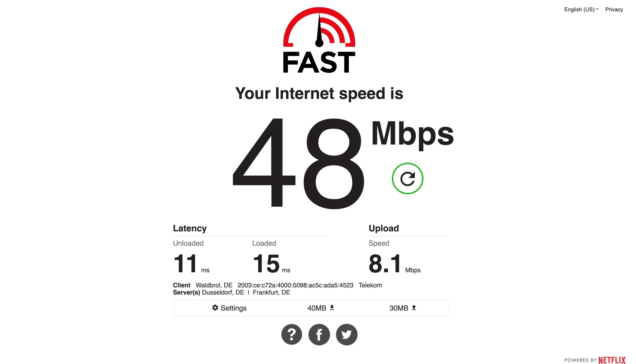Click the green reload speed test icon
The image size is (636, 364).
pos(407,178)
